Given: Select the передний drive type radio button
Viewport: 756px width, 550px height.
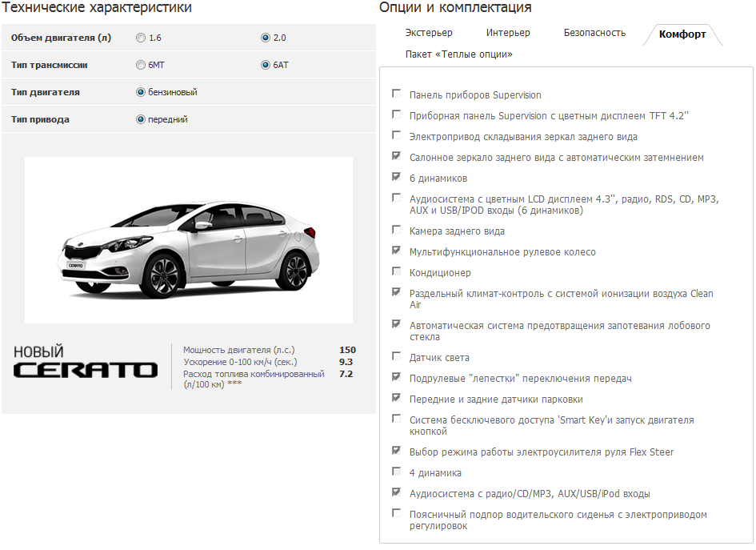Looking at the screenshot, I should coord(140,119).
